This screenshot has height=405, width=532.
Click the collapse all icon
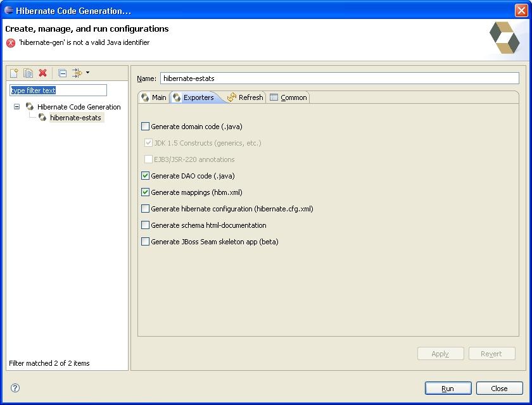tap(62, 73)
